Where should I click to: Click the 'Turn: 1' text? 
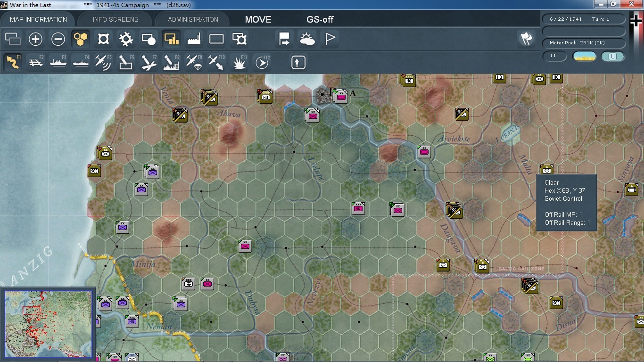(x=601, y=19)
